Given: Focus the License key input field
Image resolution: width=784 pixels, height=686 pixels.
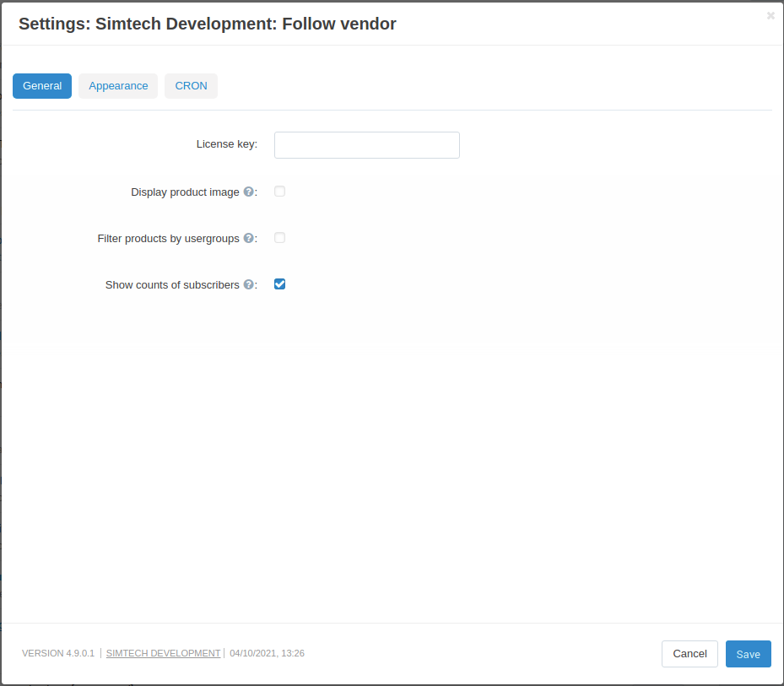Looking at the screenshot, I should coord(367,145).
